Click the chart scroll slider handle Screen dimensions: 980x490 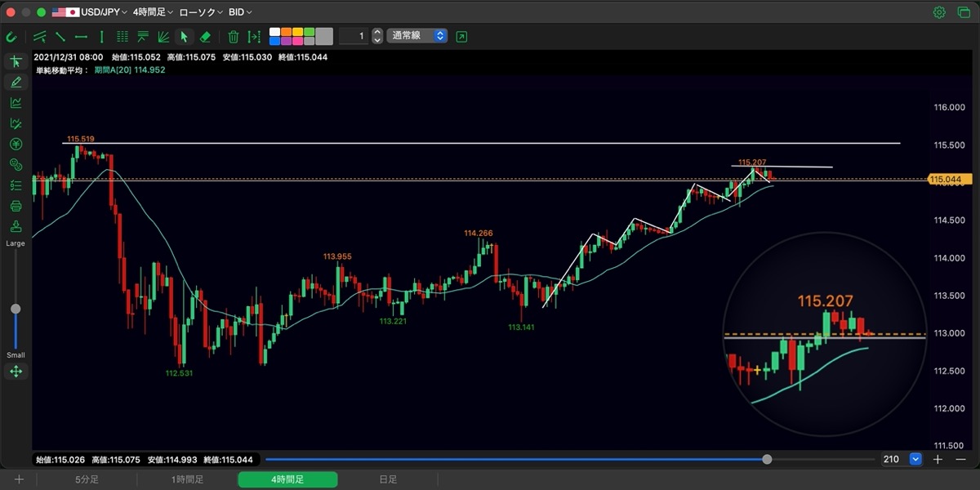(x=767, y=459)
